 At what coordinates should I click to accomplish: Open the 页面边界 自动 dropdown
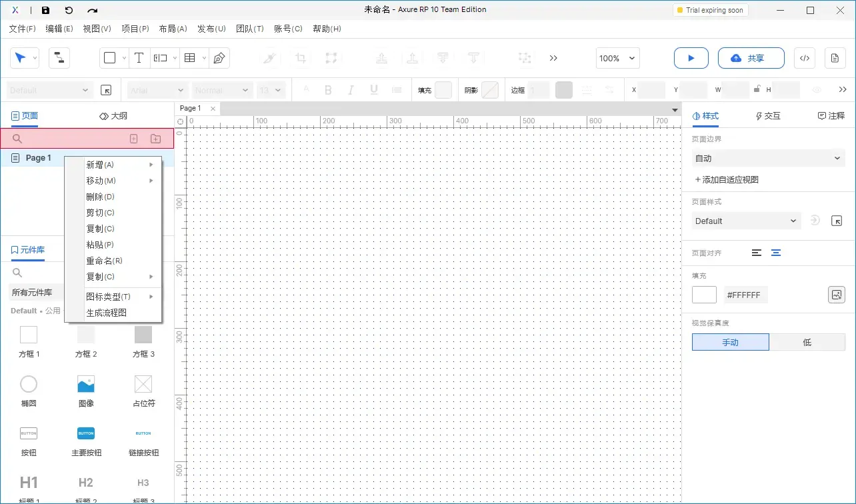[768, 158]
